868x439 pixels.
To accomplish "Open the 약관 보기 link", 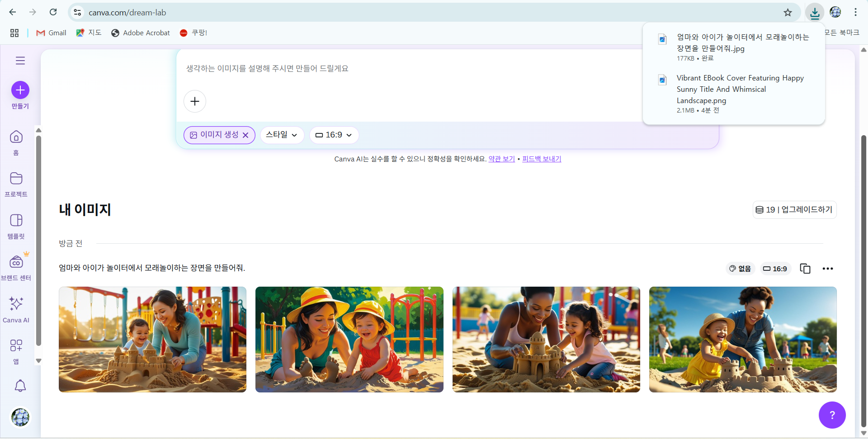I will tap(502, 159).
